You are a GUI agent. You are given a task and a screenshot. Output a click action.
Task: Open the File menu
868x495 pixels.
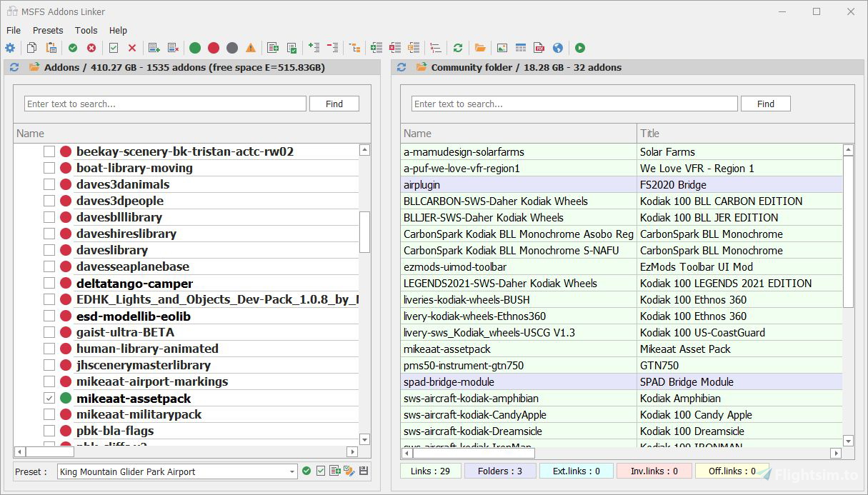point(14,30)
